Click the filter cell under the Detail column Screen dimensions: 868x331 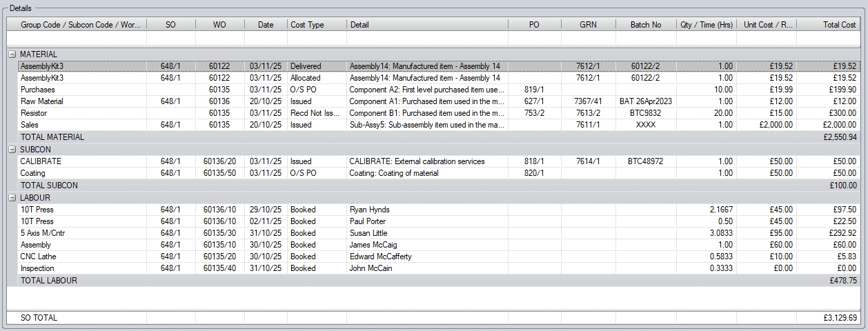point(426,39)
